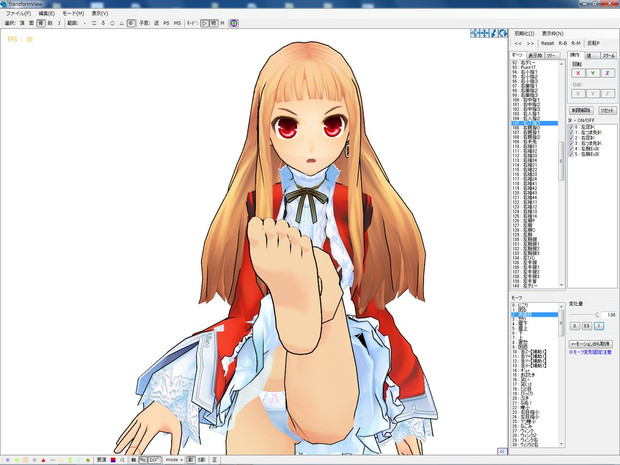Toggle the highlighted target range icon
This screenshot has width=620, height=465.
(131, 23)
